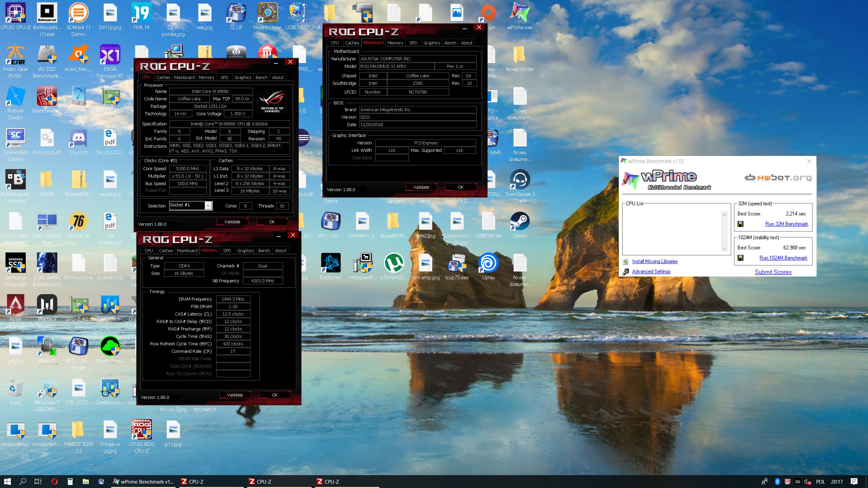This screenshot has height=488, width=868.
Task: Open the Opera browser in the taskbar
Action: click(x=54, y=481)
